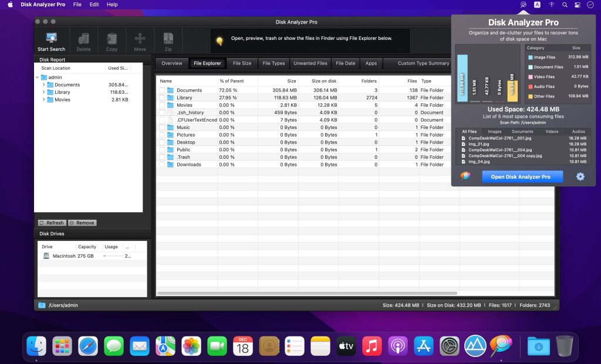
Task: Click the Disk Analyzer Pro magnifier icon
Action: [523, 5]
